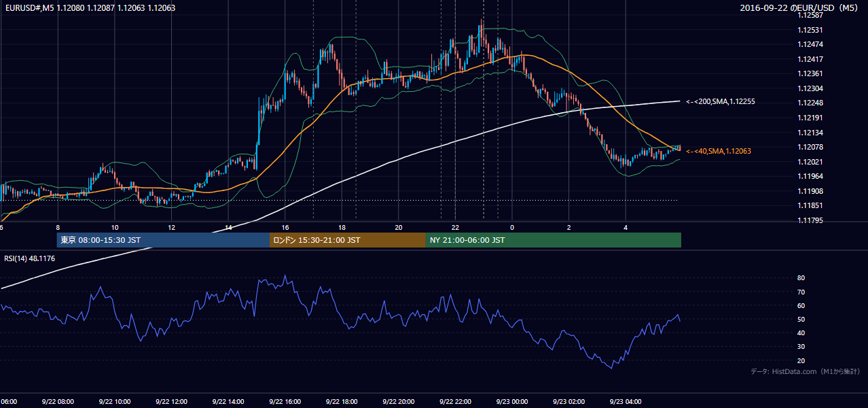Click RSI axis level 20
The width and height of the screenshot is (868, 408).
(801, 360)
